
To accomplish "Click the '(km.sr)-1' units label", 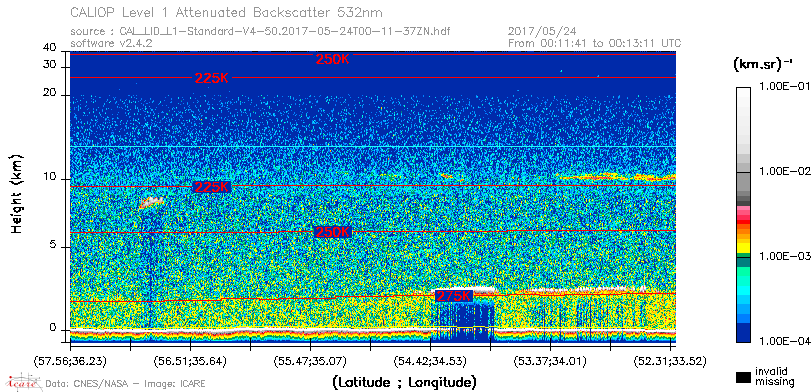I will [762, 65].
